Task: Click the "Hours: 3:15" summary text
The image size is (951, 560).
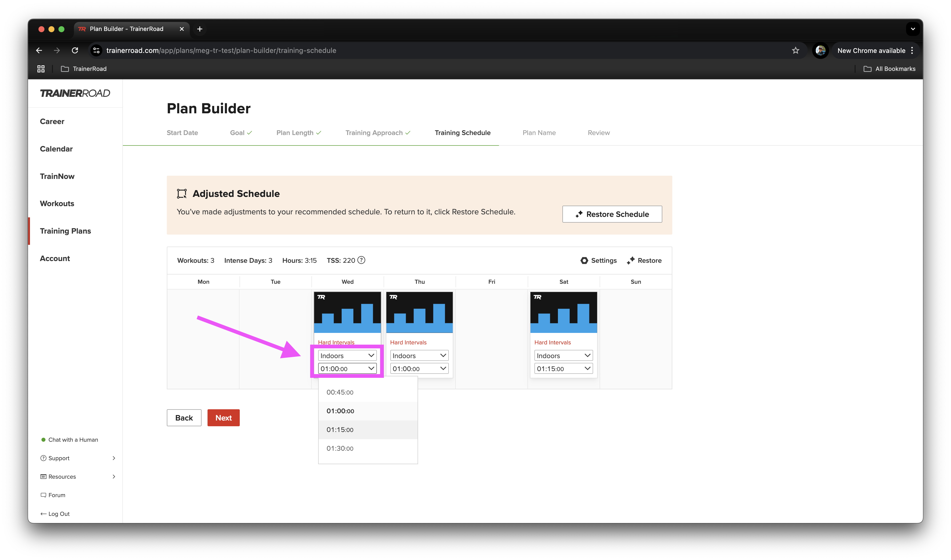Action: (x=299, y=261)
